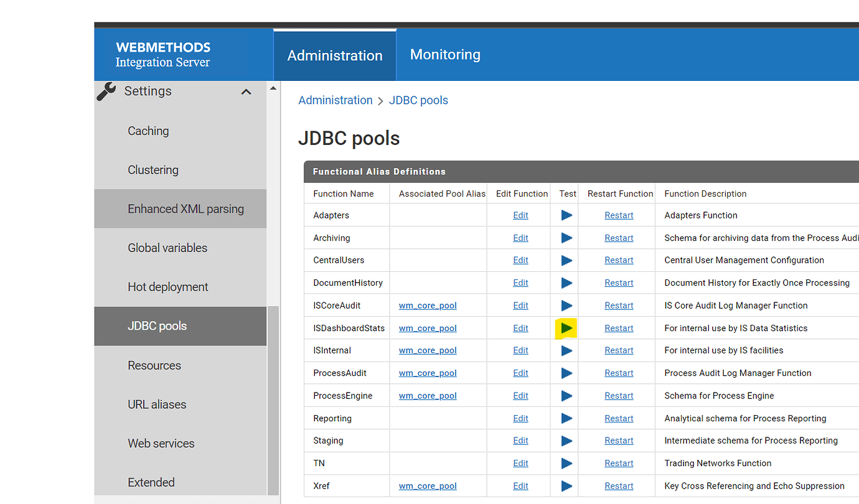Screen dimensions: 859x504
Task: Test the ProcessEngine function pool
Action: 566,396
